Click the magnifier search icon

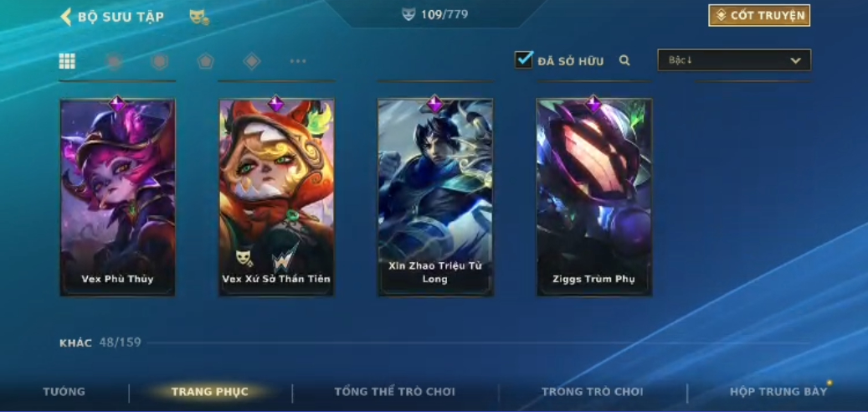[x=624, y=61]
